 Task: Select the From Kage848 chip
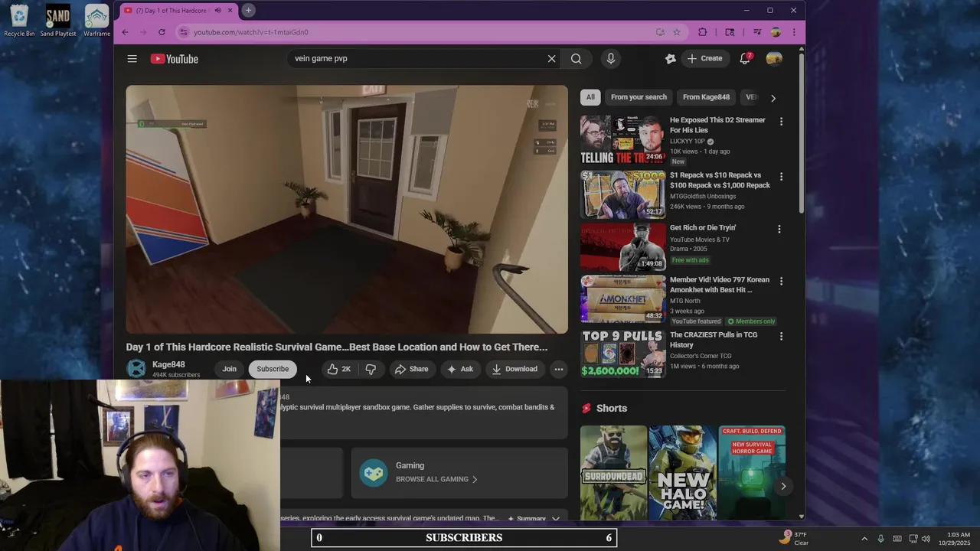coord(706,97)
